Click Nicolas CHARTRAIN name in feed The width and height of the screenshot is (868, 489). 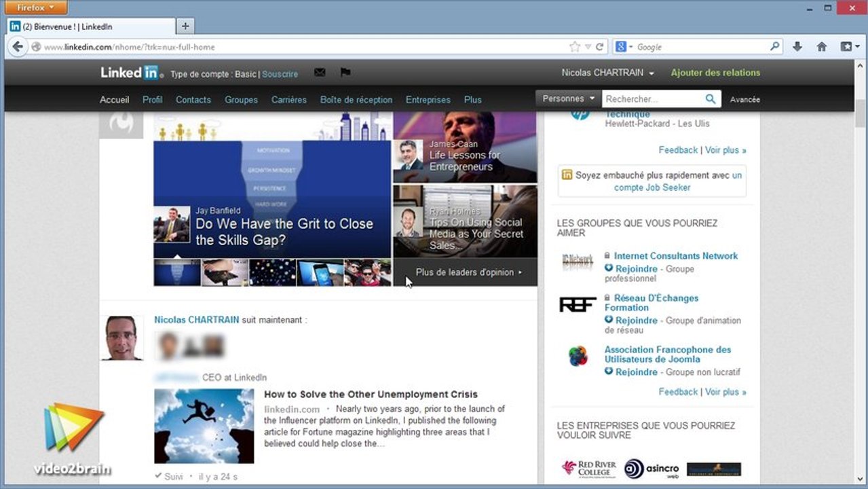pos(197,320)
